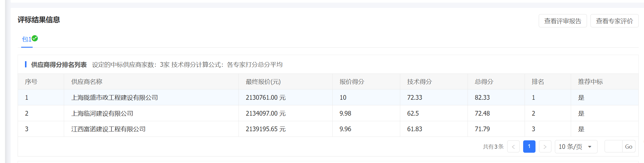Open 查看评审报告 button
This screenshot has width=644, height=163.
(x=563, y=21)
